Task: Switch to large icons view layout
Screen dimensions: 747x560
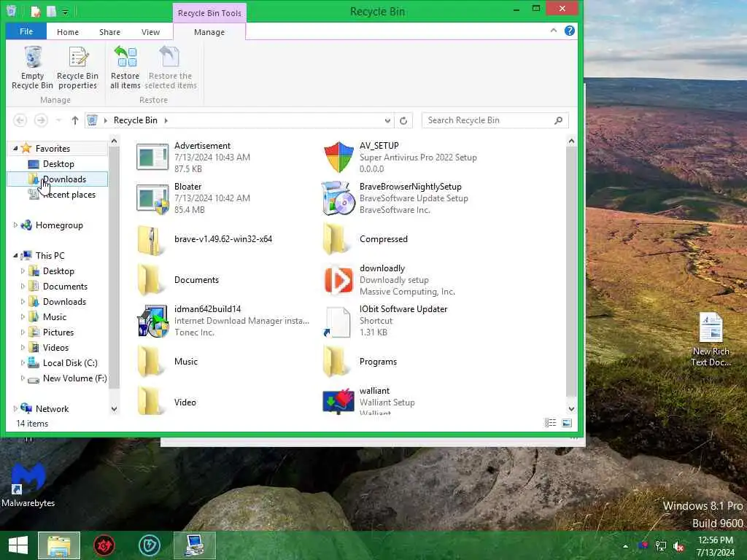Action: tap(567, 423)
